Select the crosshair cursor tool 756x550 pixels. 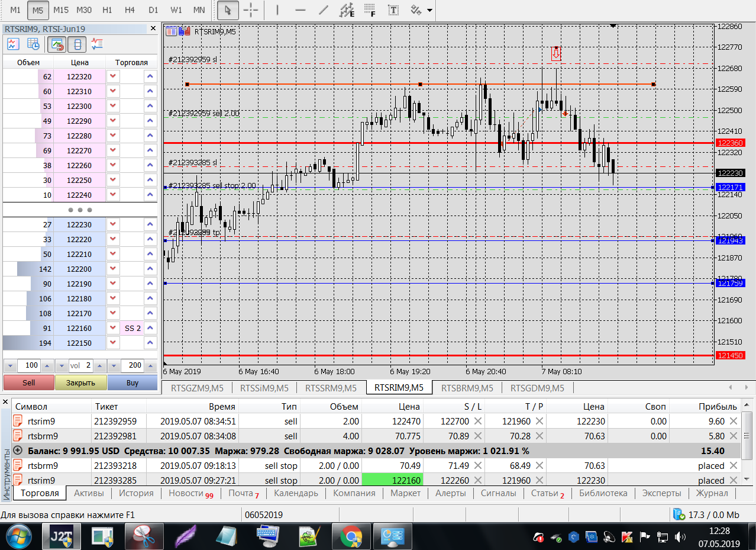click(251, 10)
